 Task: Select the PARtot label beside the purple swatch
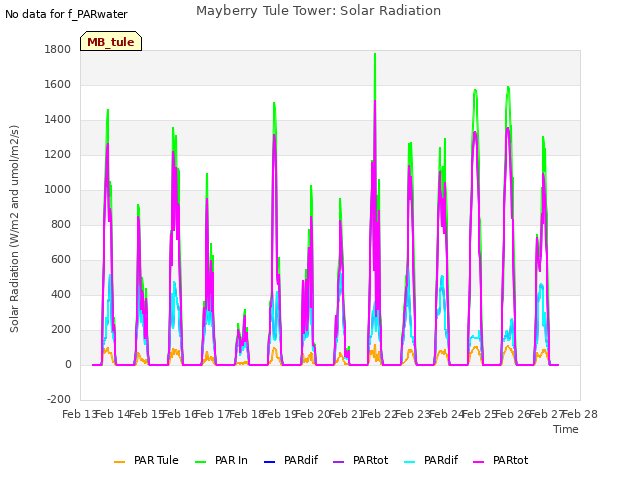[x=371, y=460]
